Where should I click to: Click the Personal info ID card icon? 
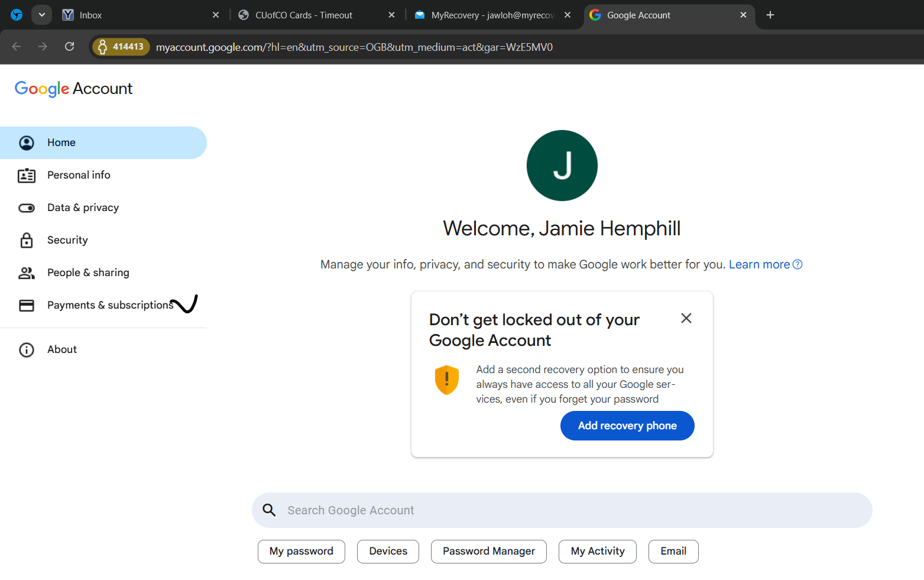pyautogui.click(x=27, y=176)
